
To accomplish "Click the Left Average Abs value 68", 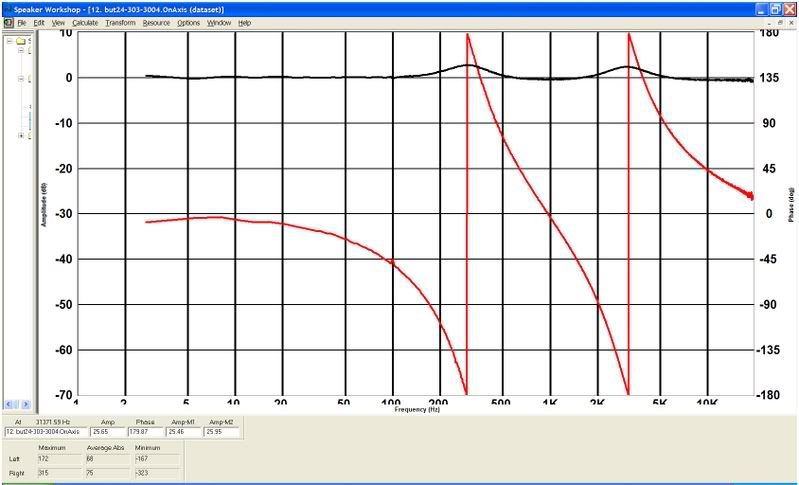I will click(108, 460).
